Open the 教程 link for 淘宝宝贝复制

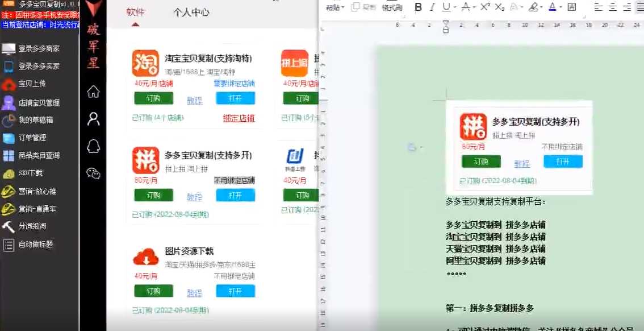(x=195, y=100)
